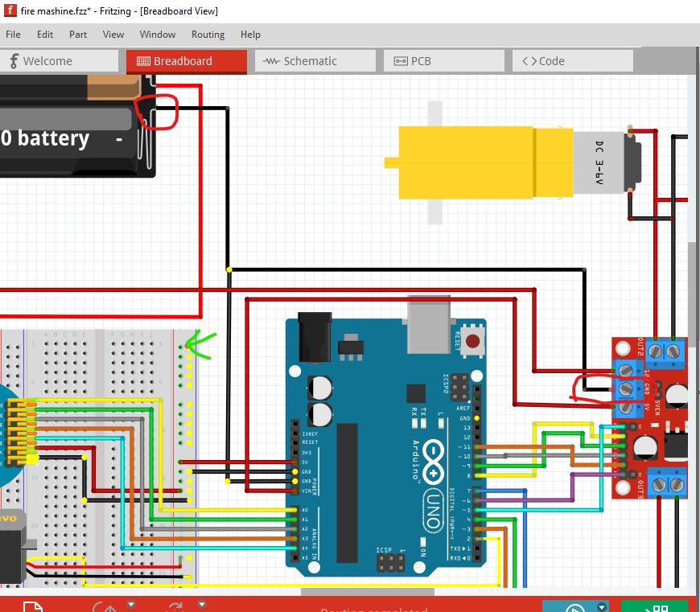Viewport: 700px width, 612px height.
Task: Expand the Rotate dropdown arrow
Action: (x=130, y=605)
